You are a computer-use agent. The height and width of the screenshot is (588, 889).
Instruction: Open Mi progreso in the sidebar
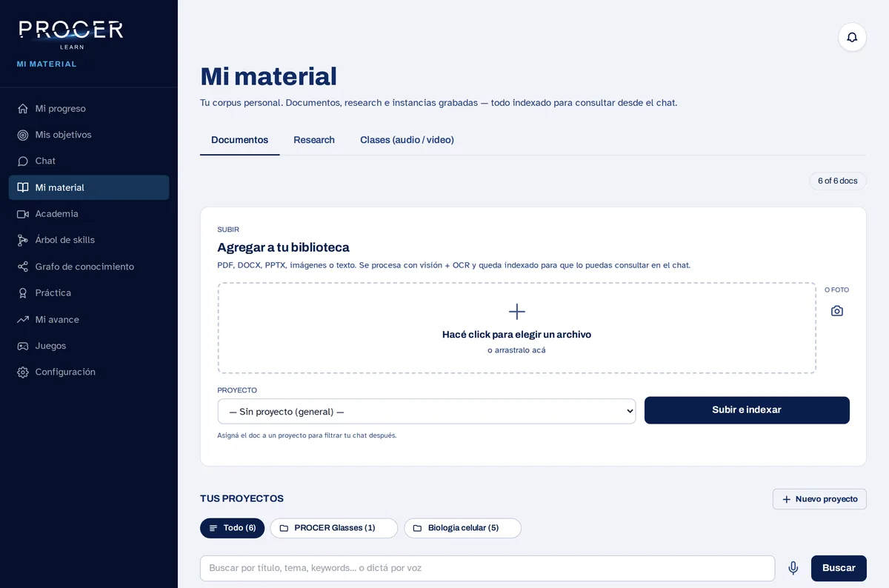pos(89,109)
